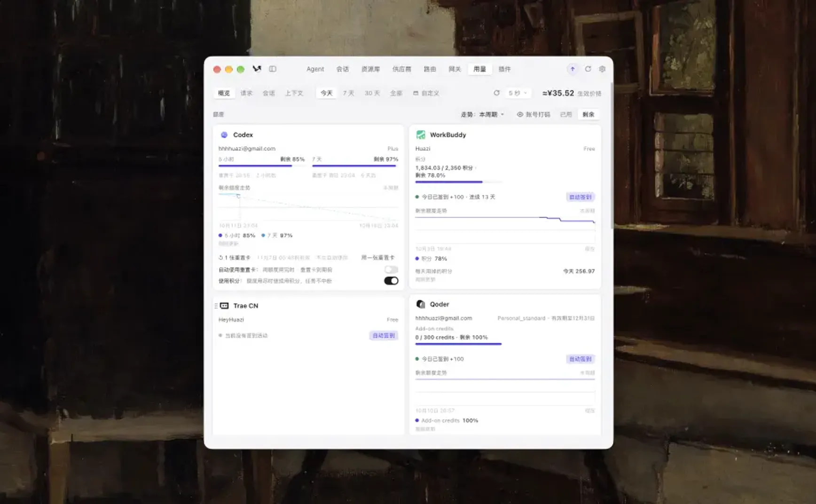
Task: Refresh usage with the icon beside 5 秒
Action: [496, 93]
